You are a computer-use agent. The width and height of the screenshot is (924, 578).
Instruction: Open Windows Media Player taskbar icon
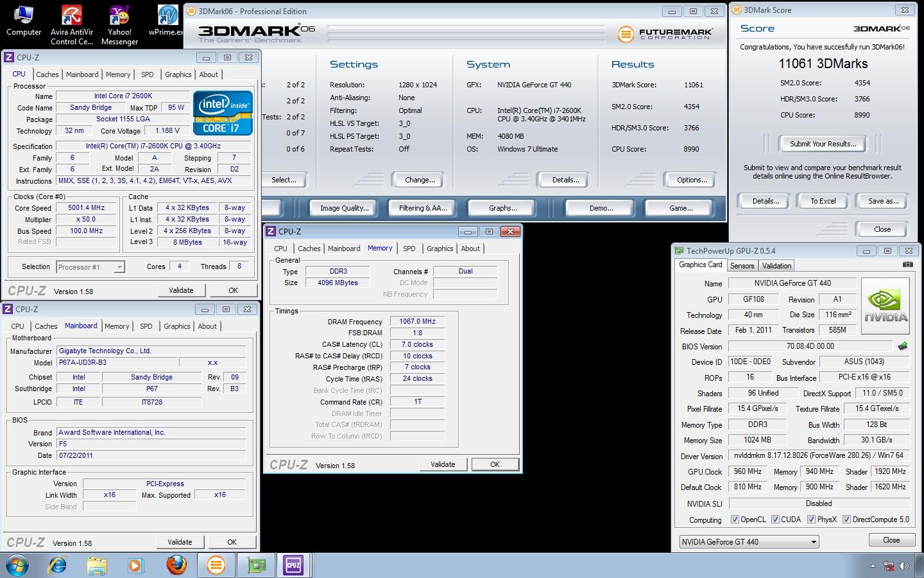135,565
